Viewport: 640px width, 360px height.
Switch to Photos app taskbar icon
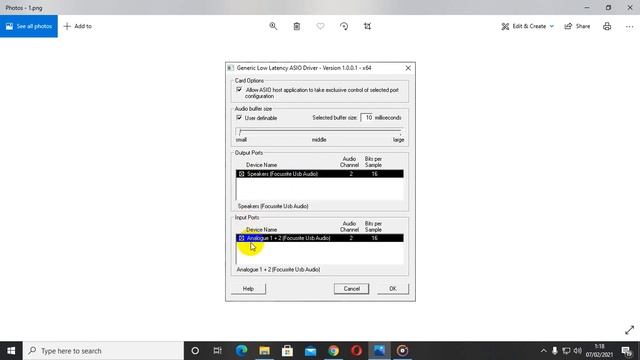[379, 351]
